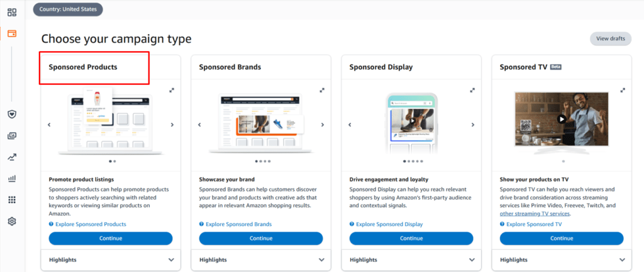Expand the Sponsored Products image preview
This screenshot has height=272, width=644.
click(172, 90)
